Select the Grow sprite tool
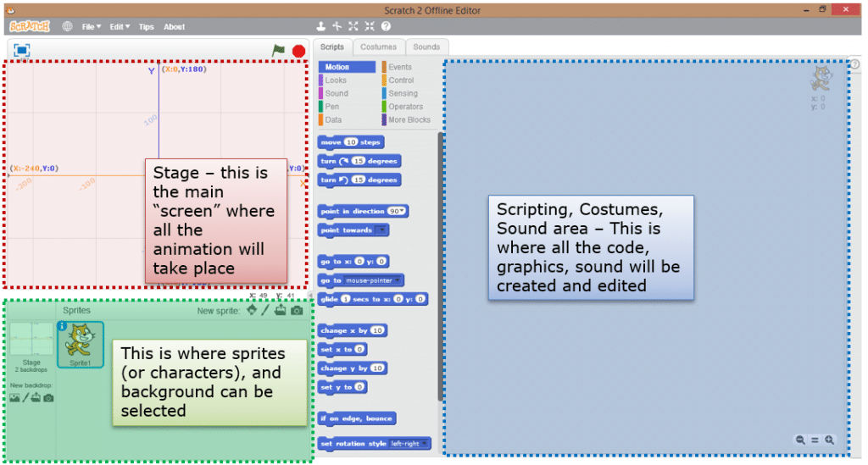Viewport: 868px width, 465px height. 353,26
